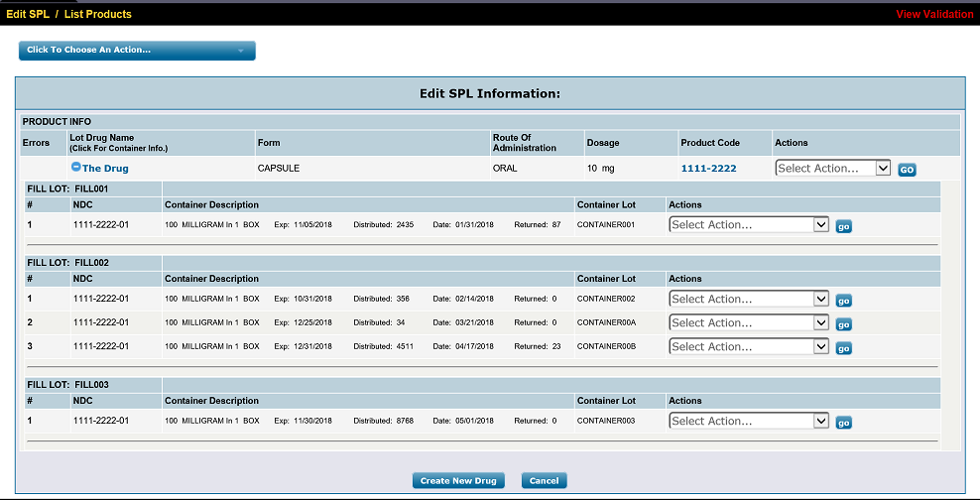The width and height of the screenshot is (980, 500).
Task: Open the Click To Choose An Action dropdown
Action: click(x=137, y=51)
